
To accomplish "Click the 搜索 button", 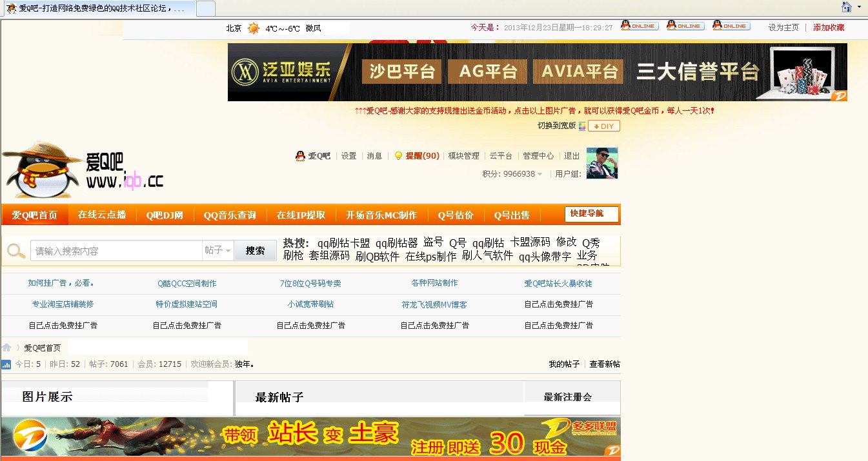I will coord(256,251).
